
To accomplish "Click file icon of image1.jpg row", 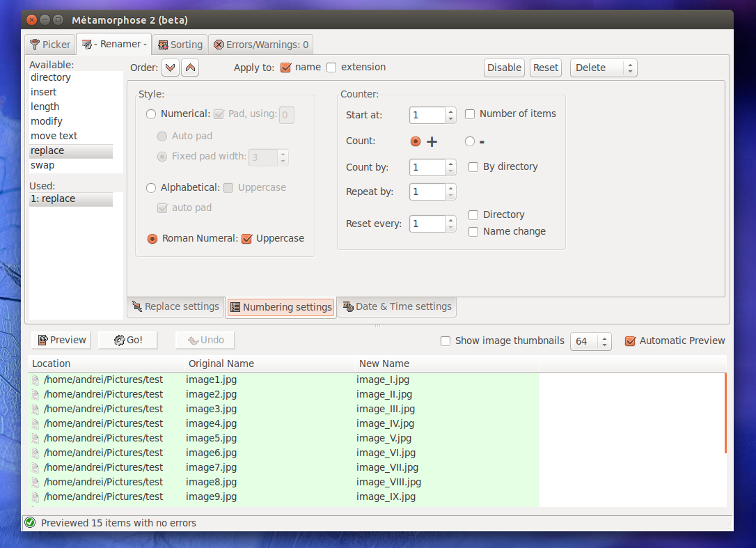I will pyautogui.click(x=36, y=380).
